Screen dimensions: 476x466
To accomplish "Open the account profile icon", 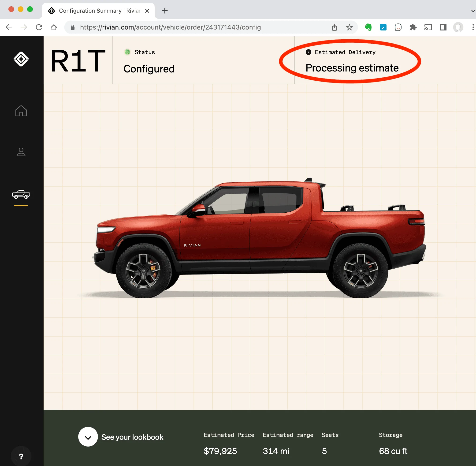I will click(21, 152).
